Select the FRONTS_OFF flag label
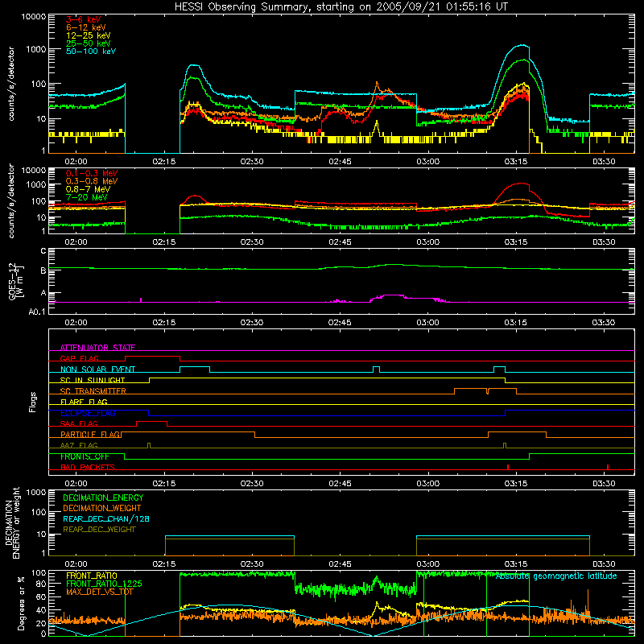Viewport: 644px width, 644px height. tap(85, 456)
